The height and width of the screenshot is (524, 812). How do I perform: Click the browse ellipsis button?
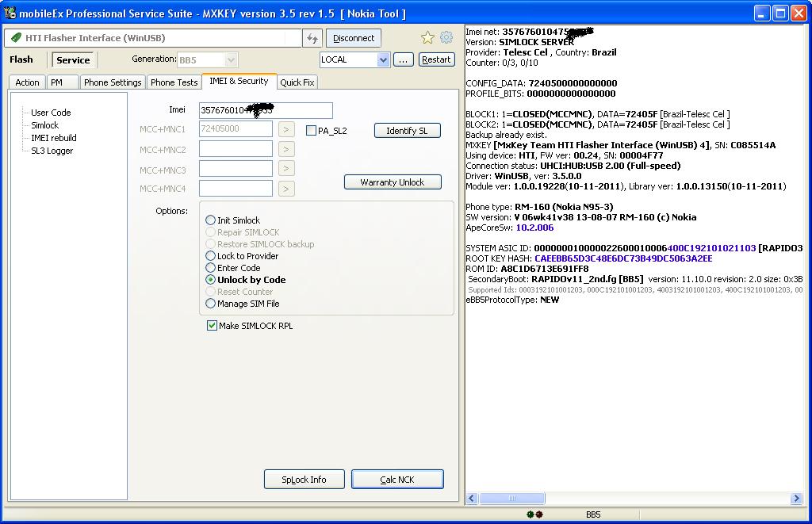(403, 59)
